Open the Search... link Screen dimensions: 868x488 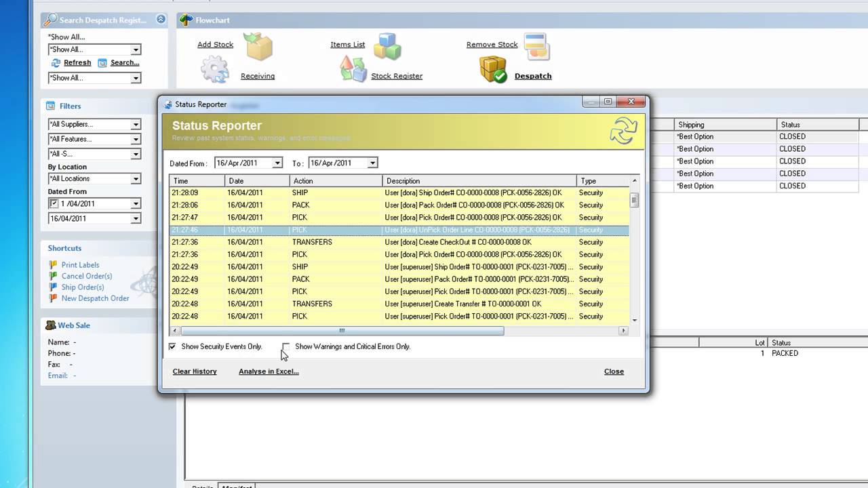pyautogui.click(x=125, y=62)
